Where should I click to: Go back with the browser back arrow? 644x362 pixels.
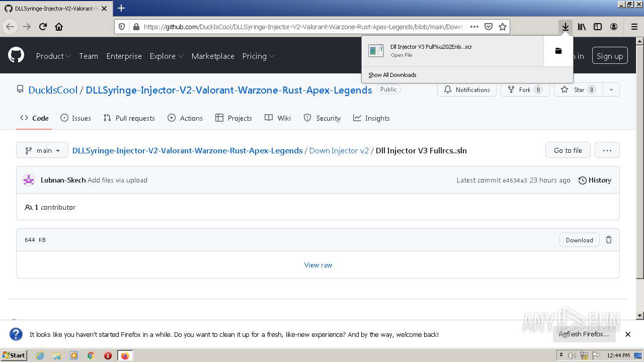(10, 27)
